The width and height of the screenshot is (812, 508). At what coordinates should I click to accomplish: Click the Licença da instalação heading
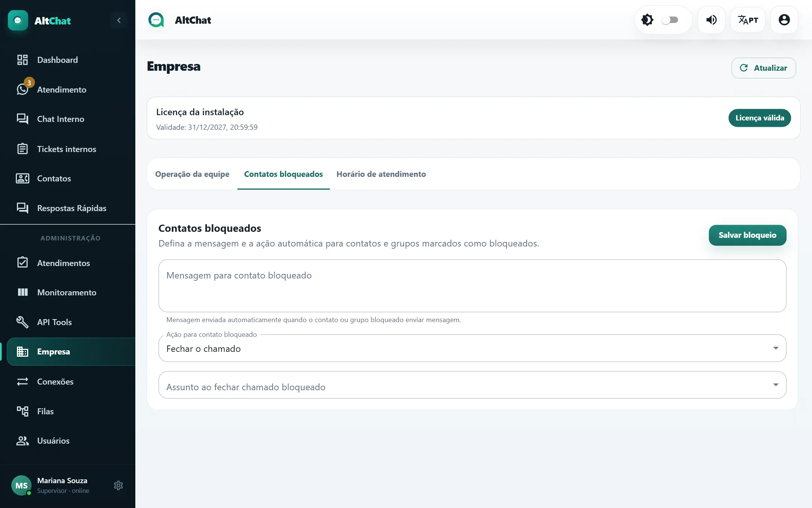click(200, 112)
